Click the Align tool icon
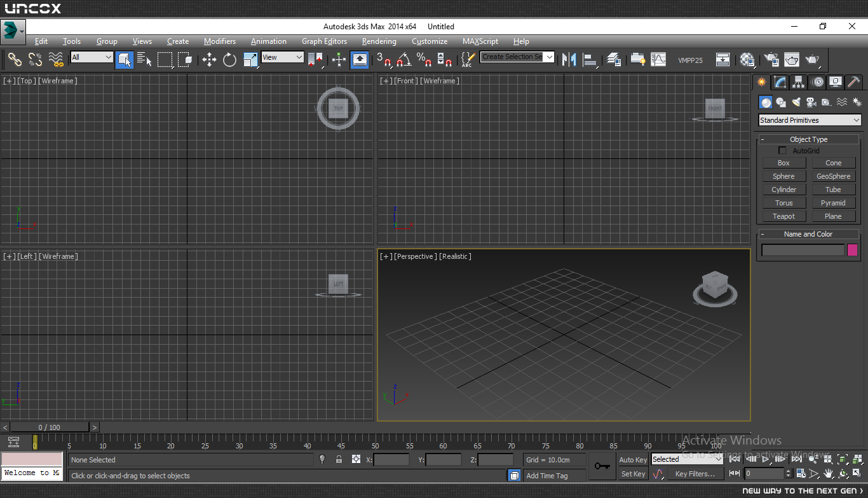Viewport: 868px width, 498px height. point(590,59)
